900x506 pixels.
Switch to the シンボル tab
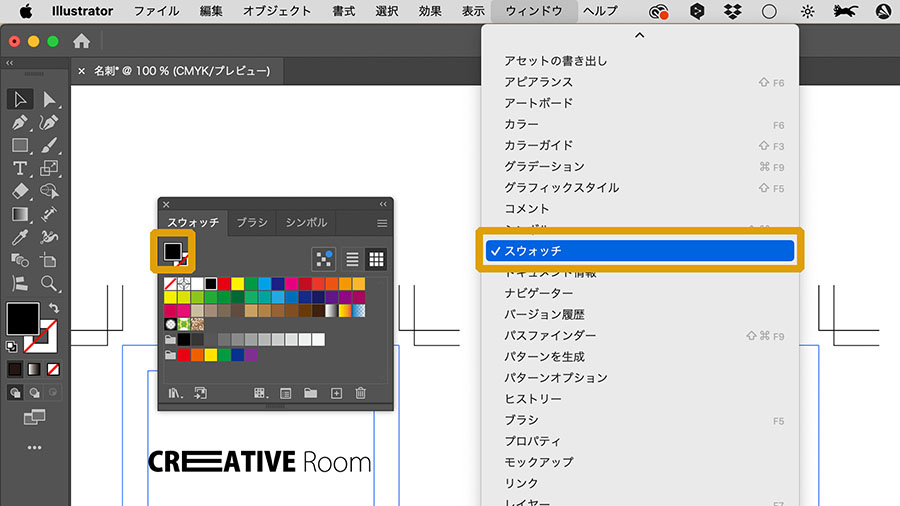click(x=306, y=223)
